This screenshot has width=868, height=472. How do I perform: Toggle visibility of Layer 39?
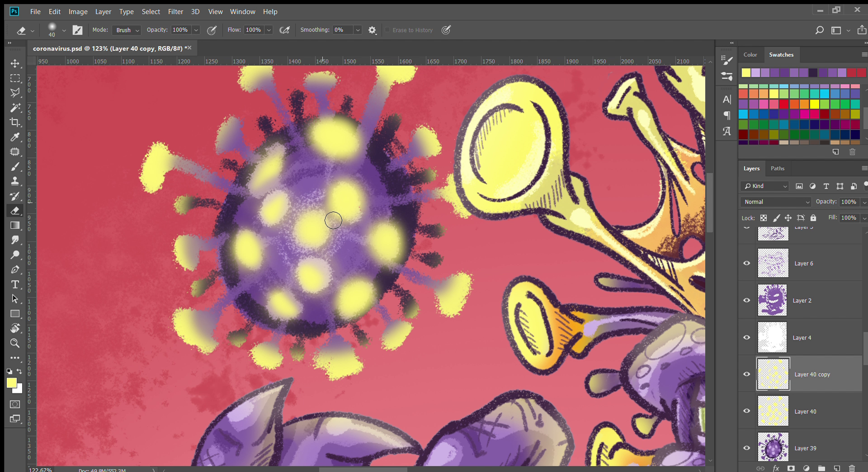click(747, 448)
